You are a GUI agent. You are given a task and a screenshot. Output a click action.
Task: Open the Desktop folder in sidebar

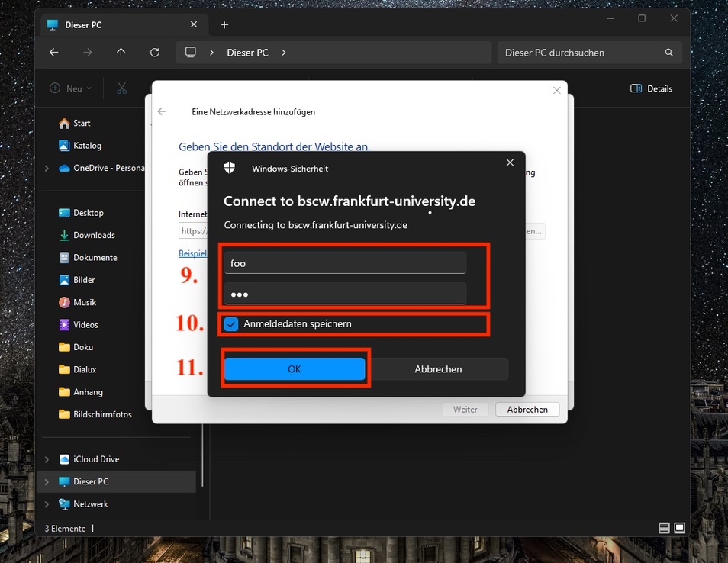(x=81, y=213)
